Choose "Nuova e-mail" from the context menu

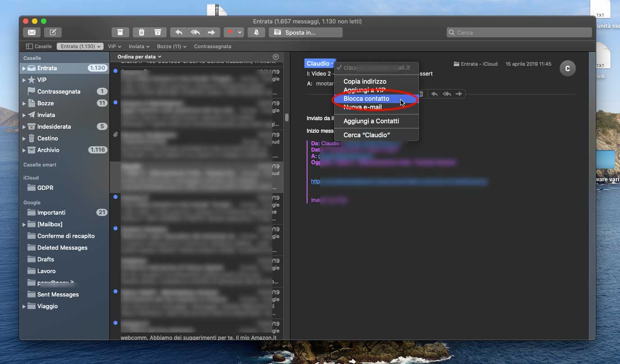click(x=376, y=107)
